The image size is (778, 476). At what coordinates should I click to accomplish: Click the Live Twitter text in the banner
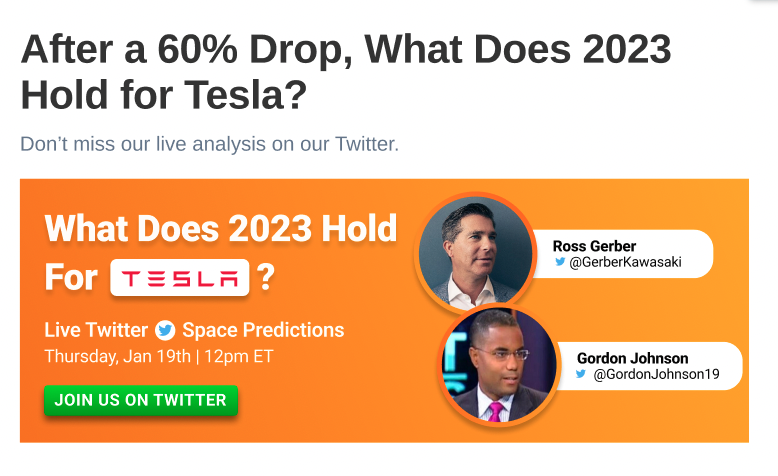(x=96, y=330)
